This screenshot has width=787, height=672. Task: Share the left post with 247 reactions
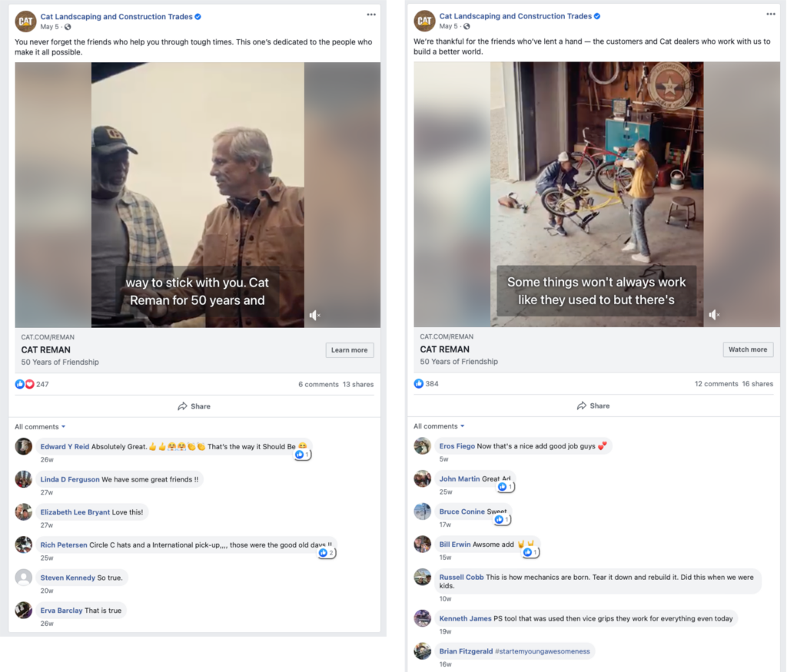194,406
